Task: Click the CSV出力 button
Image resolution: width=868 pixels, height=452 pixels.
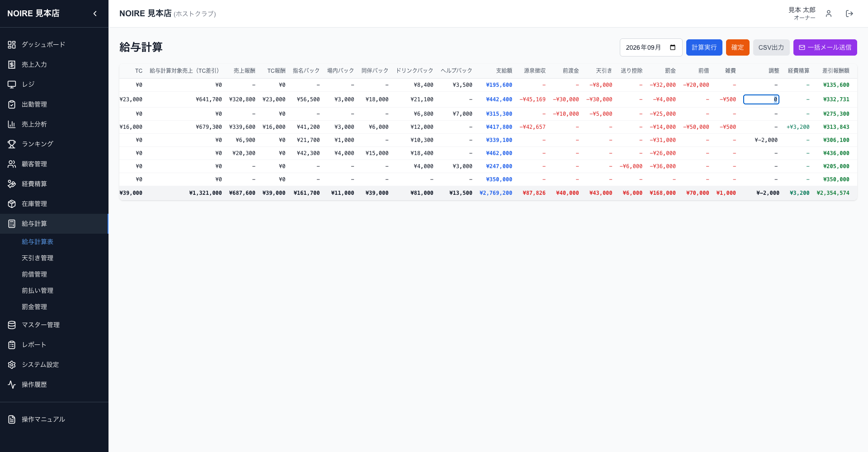Action: point(771,47)
